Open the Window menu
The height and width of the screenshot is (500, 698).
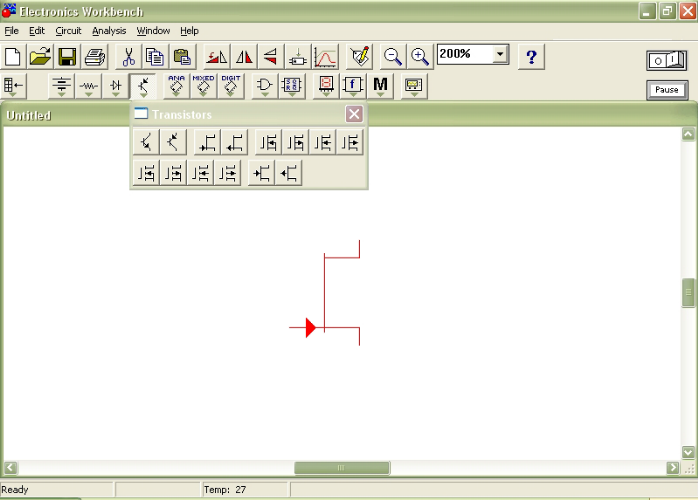pyautogui.click(x=153, y=31)
